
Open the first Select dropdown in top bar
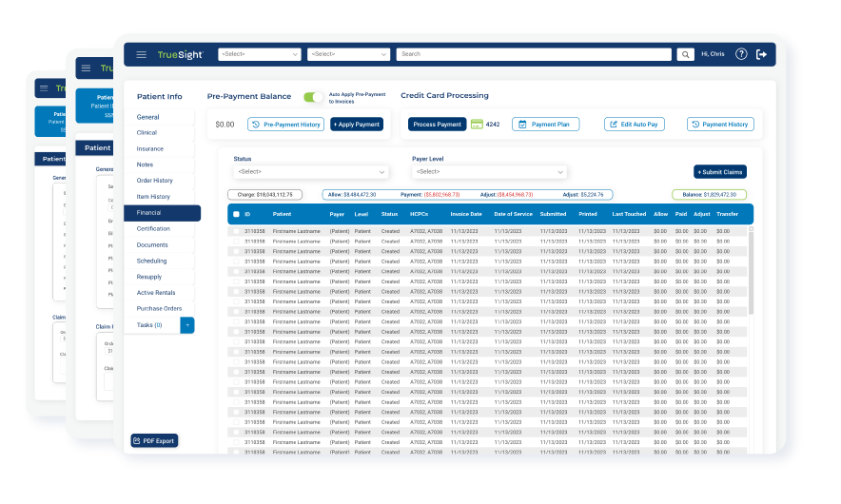260,54
